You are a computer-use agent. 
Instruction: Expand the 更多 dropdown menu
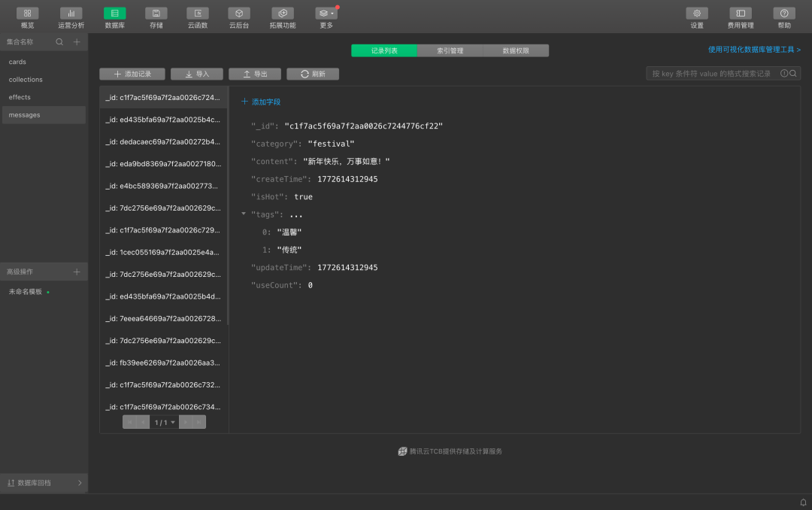pos(326,14)
